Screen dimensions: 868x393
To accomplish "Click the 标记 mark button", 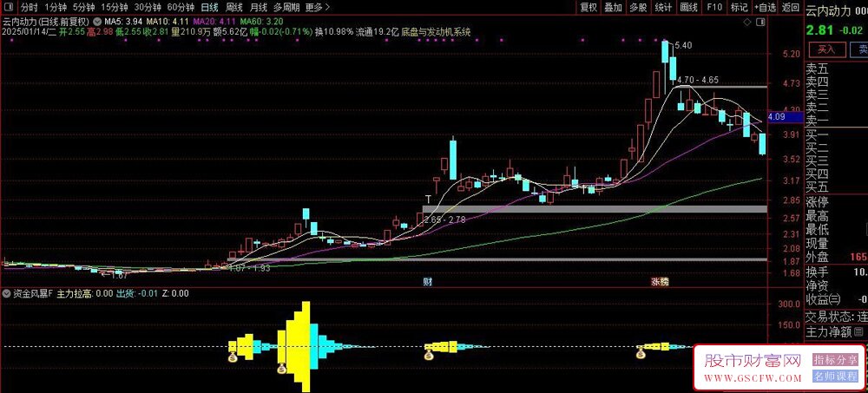I will (739, 7).
